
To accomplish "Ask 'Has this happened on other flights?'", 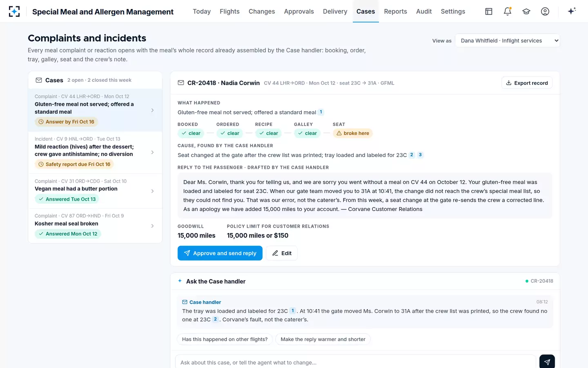I will click(225, 339).
